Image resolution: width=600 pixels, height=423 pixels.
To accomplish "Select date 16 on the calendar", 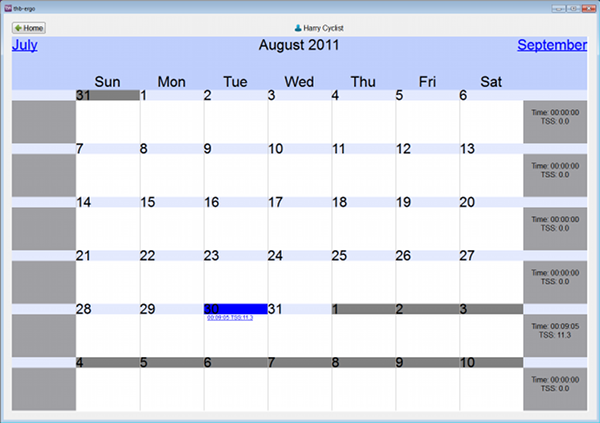I will click(x=235, y=202).
